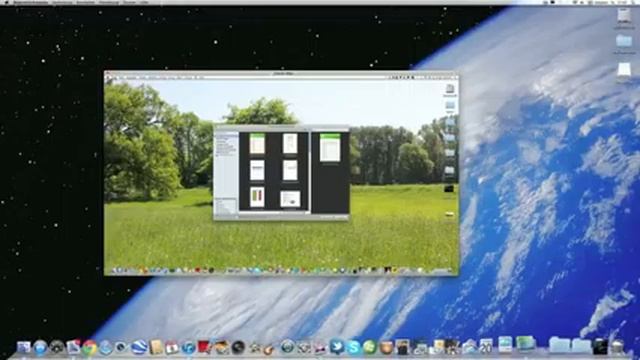Viewport: 640px width, 360px height.
Task: Launch Twitter from the dock
Action: (337, 347)
